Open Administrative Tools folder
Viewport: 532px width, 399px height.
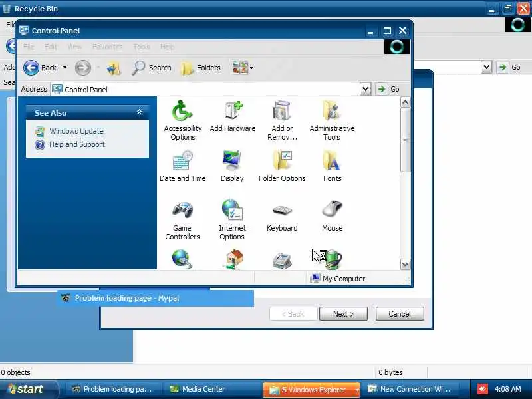332,120
